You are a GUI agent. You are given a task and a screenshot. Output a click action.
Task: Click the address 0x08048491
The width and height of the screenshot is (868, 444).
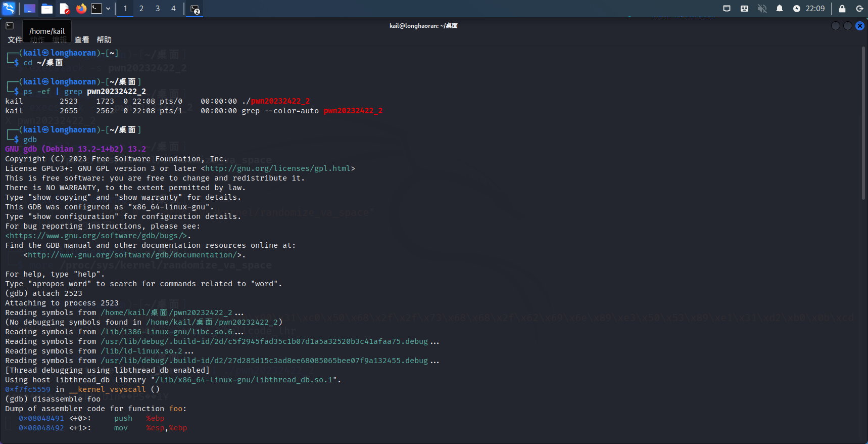point(41,418)
